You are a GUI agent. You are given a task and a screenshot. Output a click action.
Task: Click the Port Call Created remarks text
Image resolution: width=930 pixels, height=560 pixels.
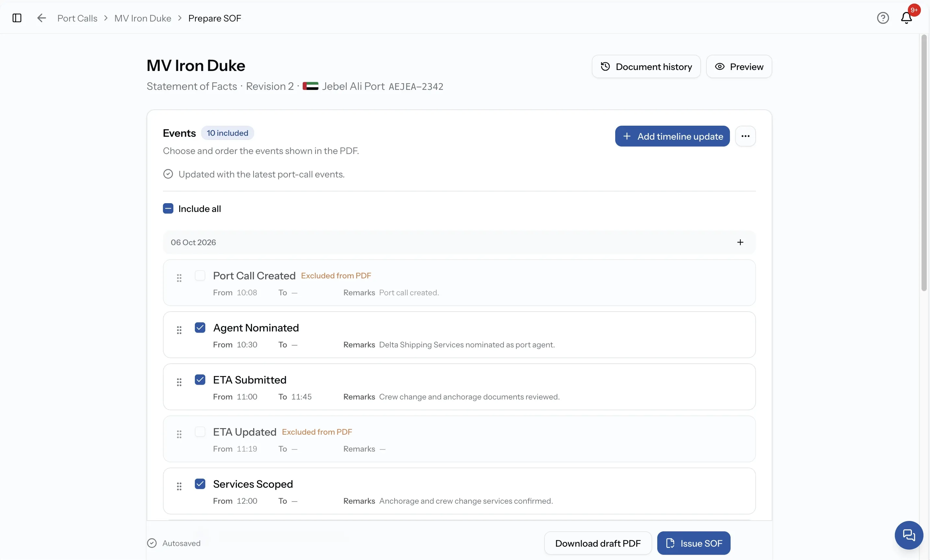pos(409,293)
